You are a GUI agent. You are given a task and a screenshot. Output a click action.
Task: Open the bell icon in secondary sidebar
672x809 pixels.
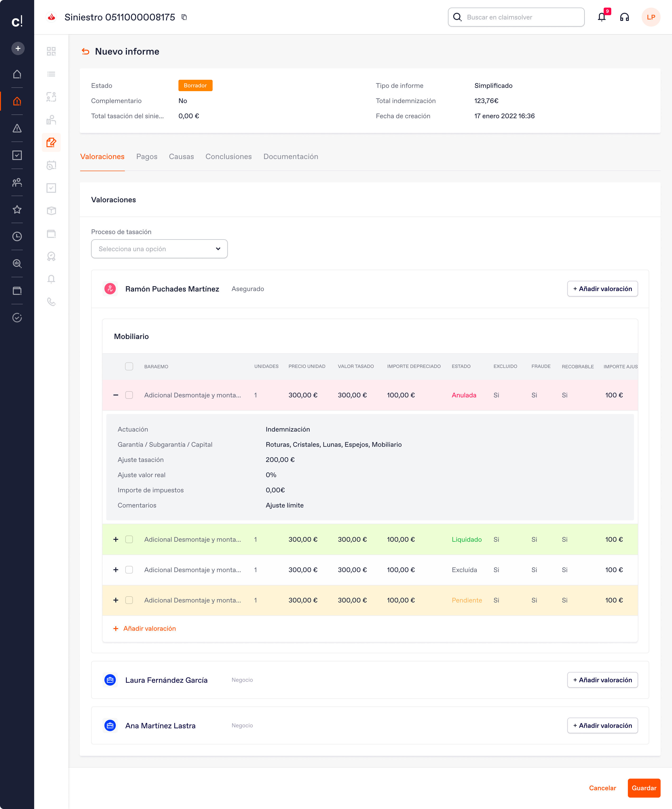point(51,279)
